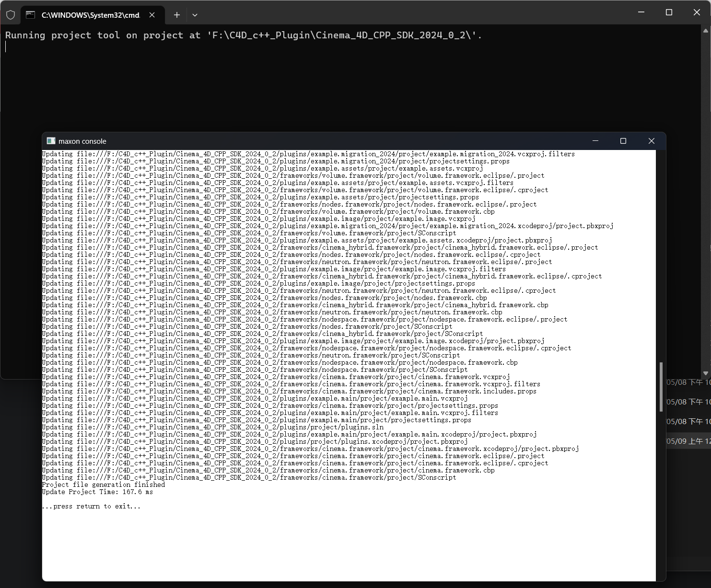The height and width of the screenshot is (588, 711).
Task: Close the cmd.exe terminal tab
Action: [x=152, y=15]
